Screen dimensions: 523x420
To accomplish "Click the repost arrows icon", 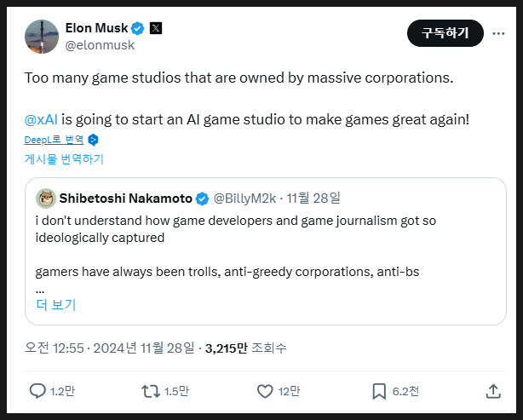I will coord(150,391).
